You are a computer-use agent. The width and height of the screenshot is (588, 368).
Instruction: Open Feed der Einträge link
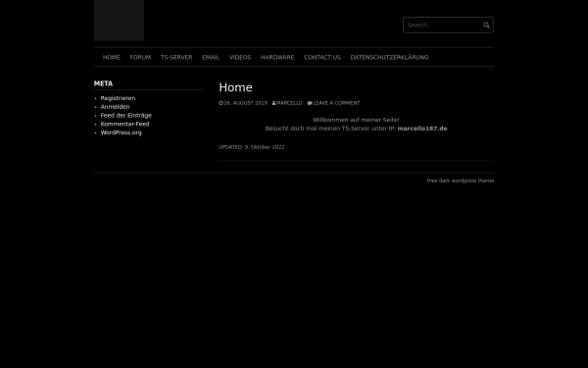coord(126,115)
